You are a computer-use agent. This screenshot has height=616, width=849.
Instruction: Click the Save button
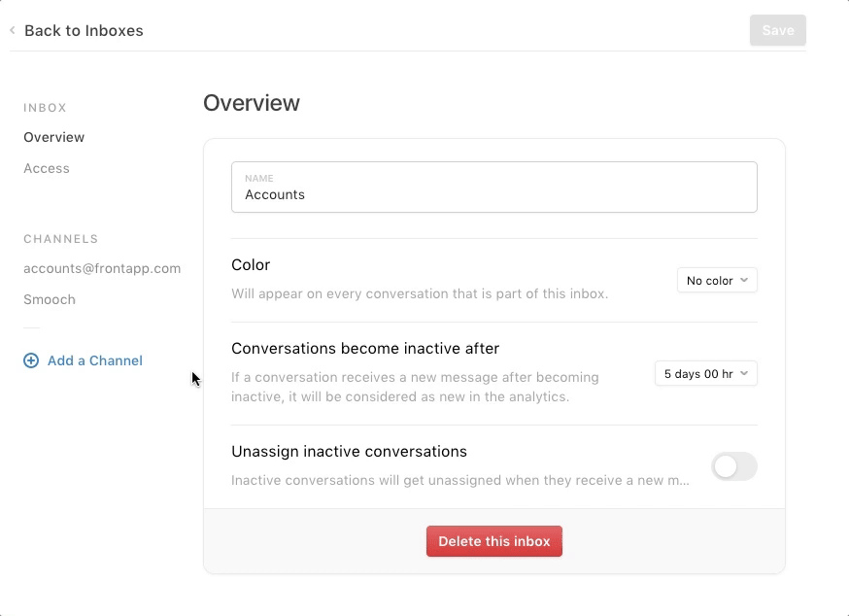click(x=778, y=30)
